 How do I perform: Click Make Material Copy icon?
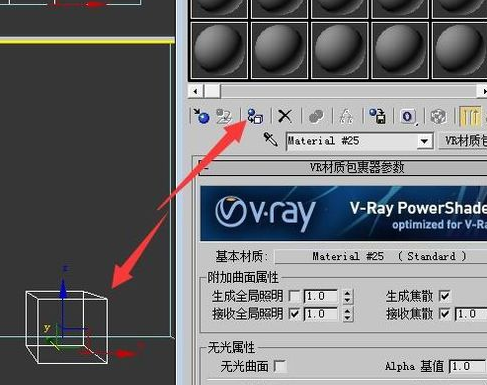(316, 116)
